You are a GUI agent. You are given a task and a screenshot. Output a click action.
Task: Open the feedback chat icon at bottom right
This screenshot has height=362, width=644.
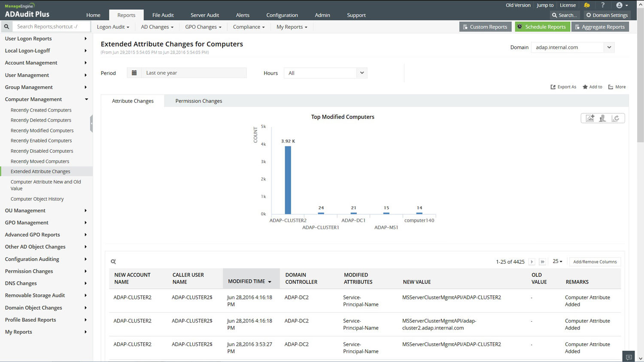(629, 357)
